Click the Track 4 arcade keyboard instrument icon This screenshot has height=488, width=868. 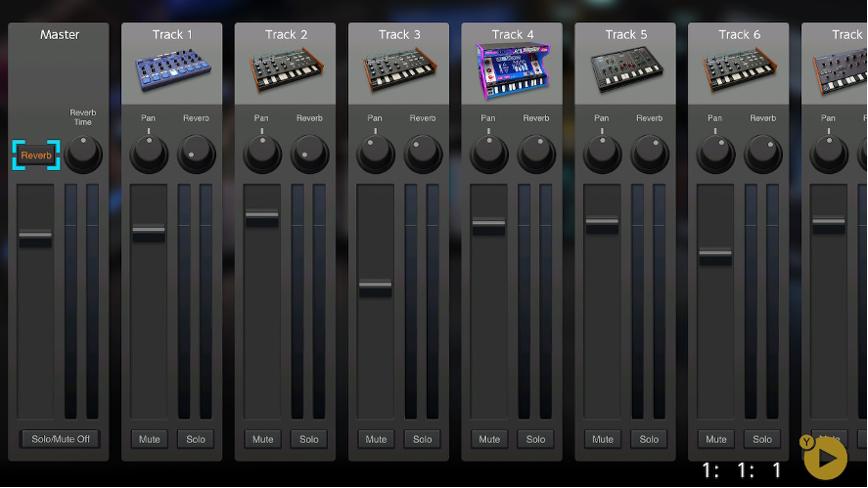(x=512, y=70)
